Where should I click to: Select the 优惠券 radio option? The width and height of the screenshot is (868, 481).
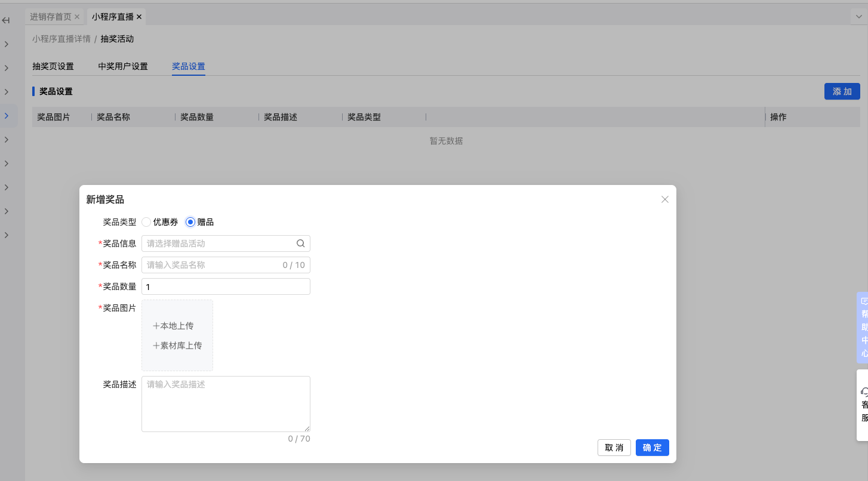[147, 222]
